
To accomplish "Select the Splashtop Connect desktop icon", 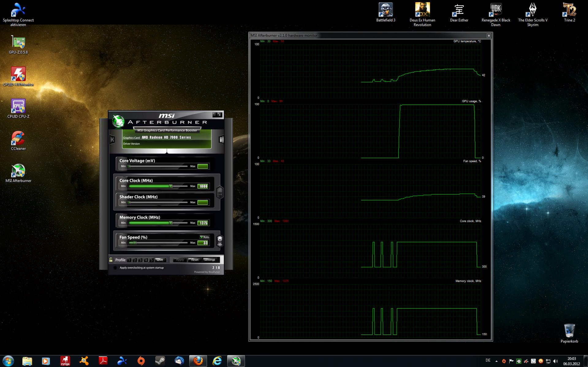I will 18,14.
